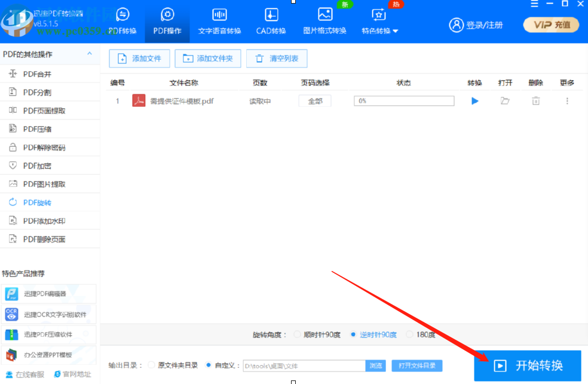Image resolution: width=588 pixels, height=384 pixels.
Task: Open 需提供证件模板.pdf with the folder icon
Action: (x=505, y=101)
